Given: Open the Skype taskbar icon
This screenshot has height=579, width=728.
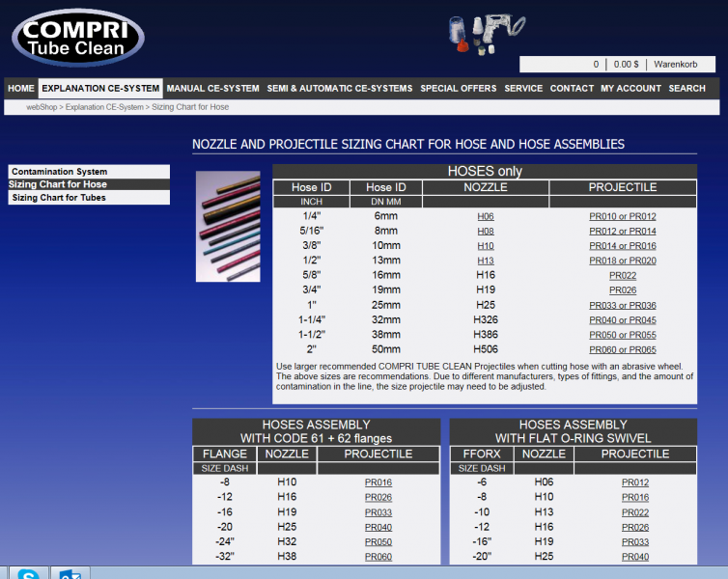Looking at the screenshot, I should click(x=28, y=573).
